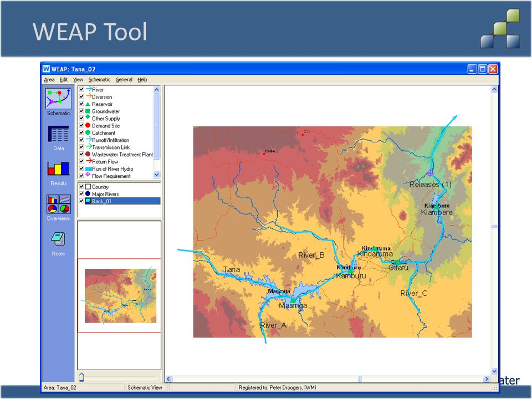
Task: Click the Area: Tana_02 status bar entry
Action: click(x=60, y=387)
